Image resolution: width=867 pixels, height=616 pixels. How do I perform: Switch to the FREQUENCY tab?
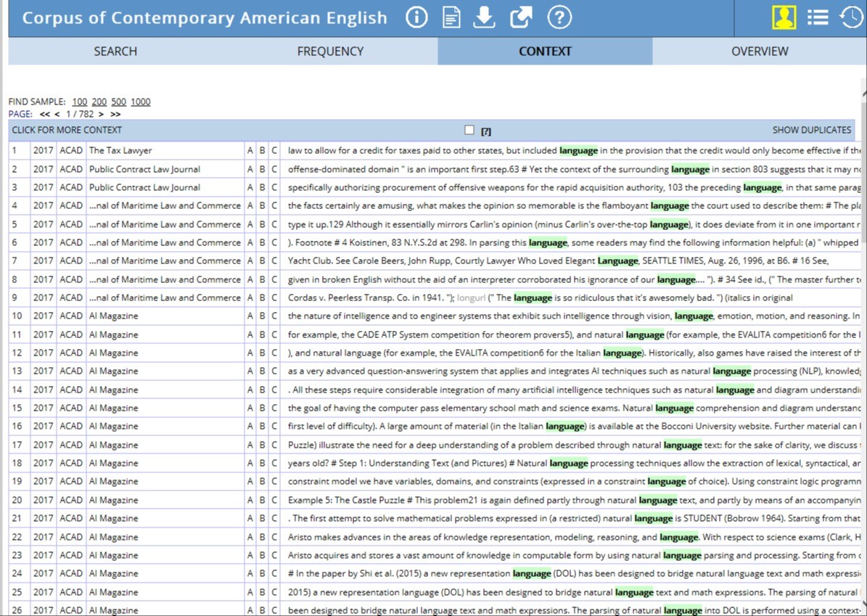point(330,51)
